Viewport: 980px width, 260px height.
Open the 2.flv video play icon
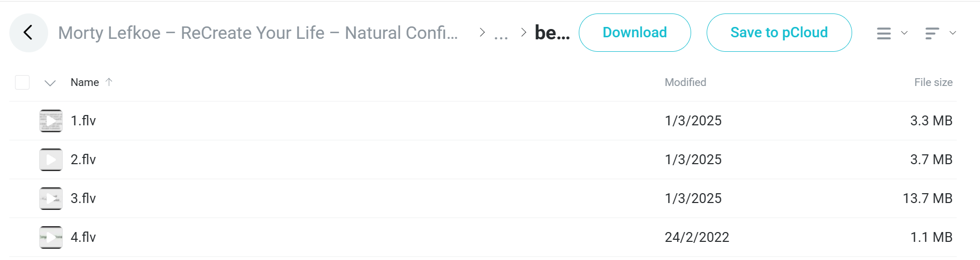pos(51,160)
